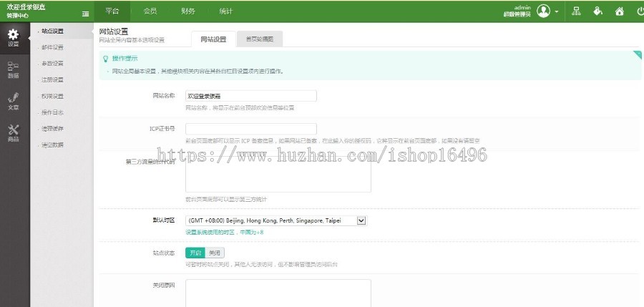Viewport: 644px width, 307px height.
Task: Click the ICP证书号 input field
Action: (x=251, y=129)
